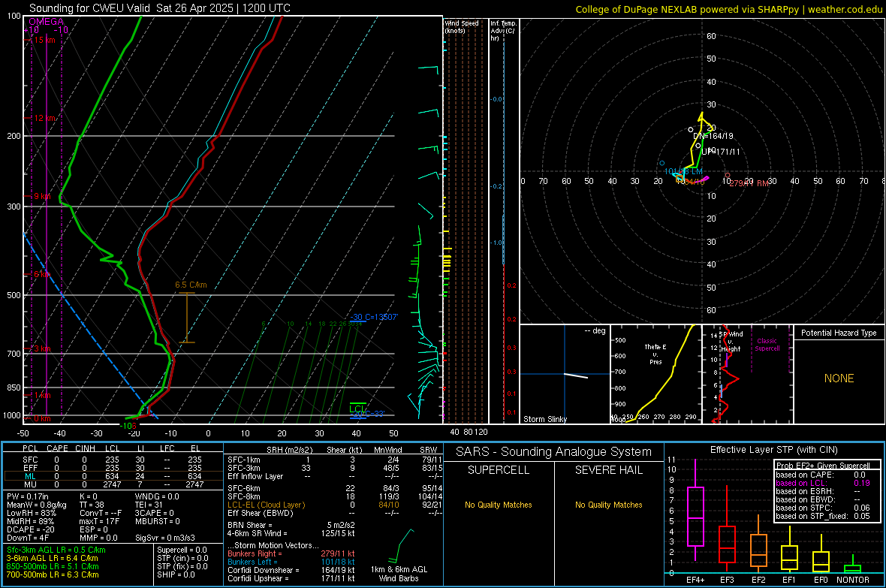
Task: Click the LowRH = 83% value
Action: click(32, 513)
